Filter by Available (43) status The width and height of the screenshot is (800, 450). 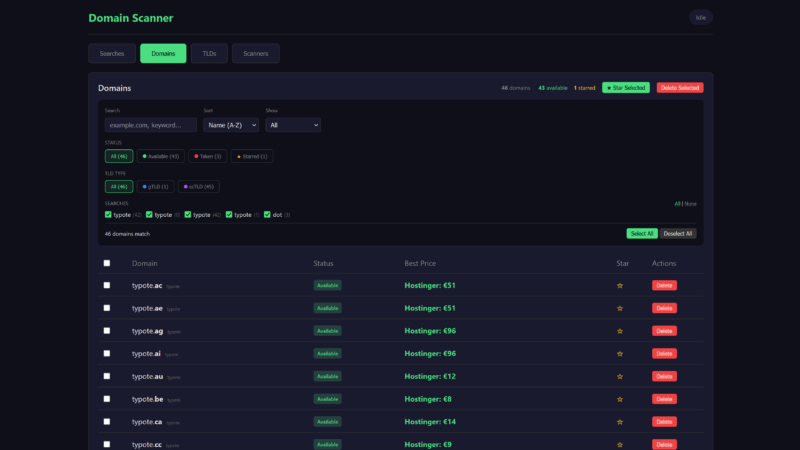tap(161, 156)
